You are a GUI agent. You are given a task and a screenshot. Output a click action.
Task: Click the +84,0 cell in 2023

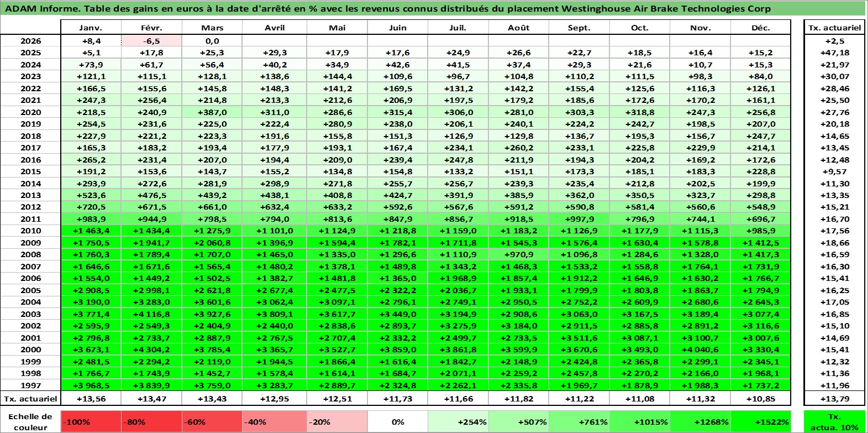[x=760, y=76]
